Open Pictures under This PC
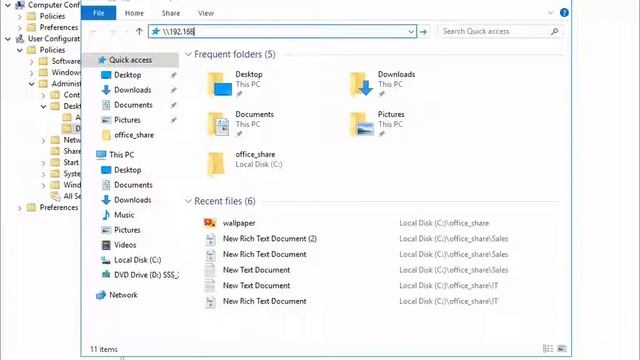 coord(127,230)
